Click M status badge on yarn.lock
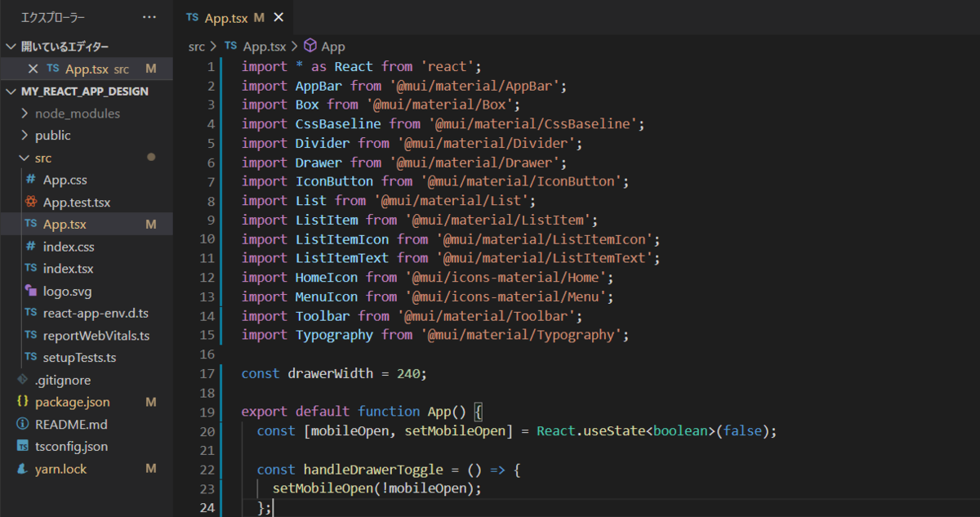 pos(151,469)
